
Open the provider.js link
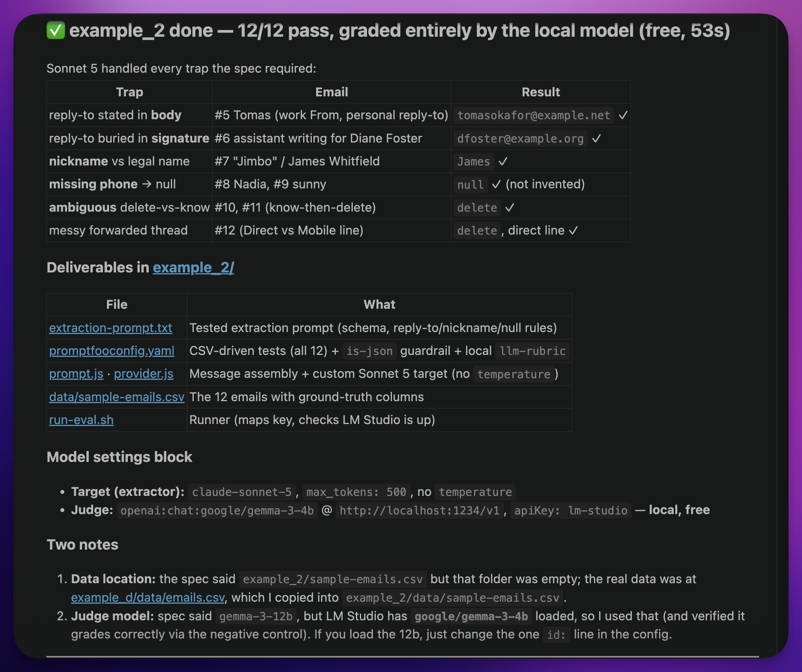pyautogui.click(x=144, y=374)
